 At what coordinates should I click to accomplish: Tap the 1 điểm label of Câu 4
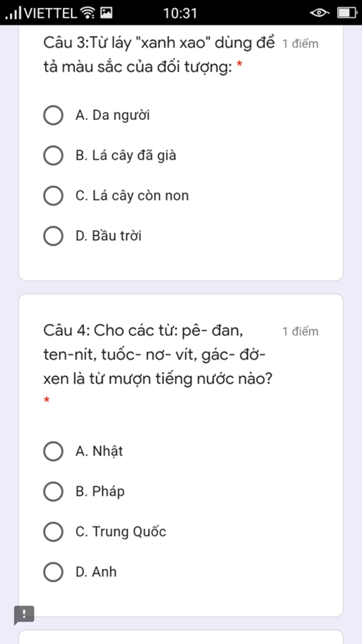(300, 332)
